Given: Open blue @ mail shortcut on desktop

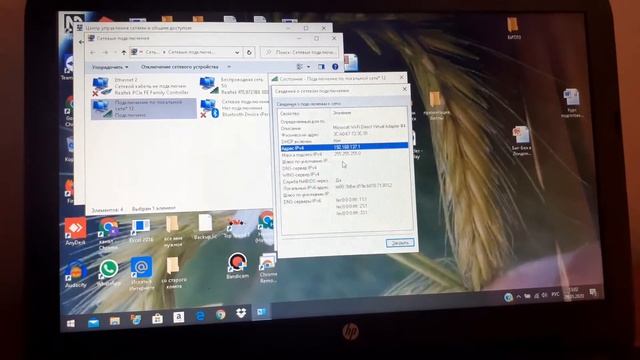Looking at the screenshot, I should (x=141, y=273).
